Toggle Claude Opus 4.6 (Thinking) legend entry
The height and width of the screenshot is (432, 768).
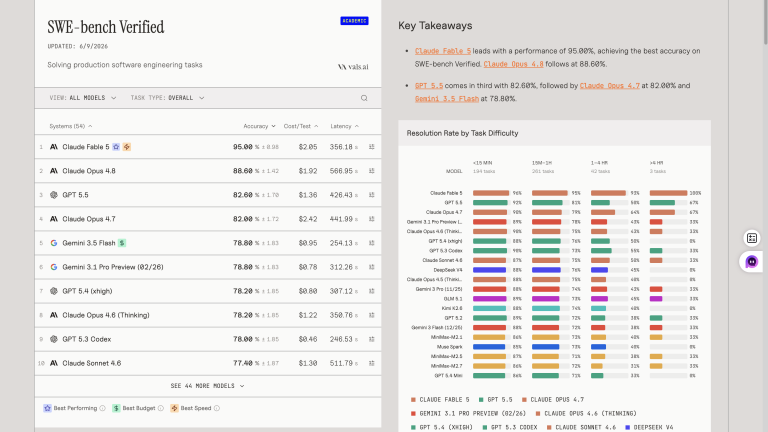[586, 413]
